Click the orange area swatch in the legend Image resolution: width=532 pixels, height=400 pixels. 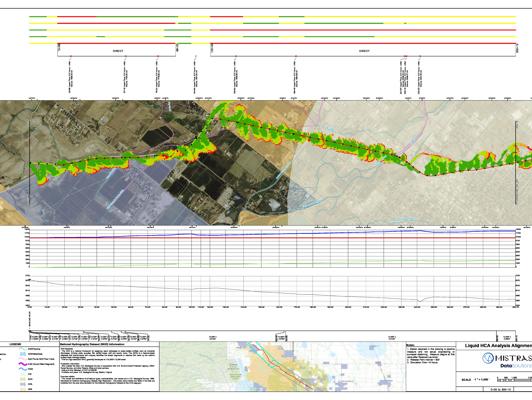click(x=23, y=389)
